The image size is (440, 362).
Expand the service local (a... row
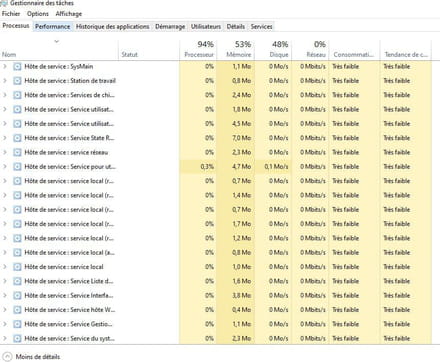pos(5,253)
